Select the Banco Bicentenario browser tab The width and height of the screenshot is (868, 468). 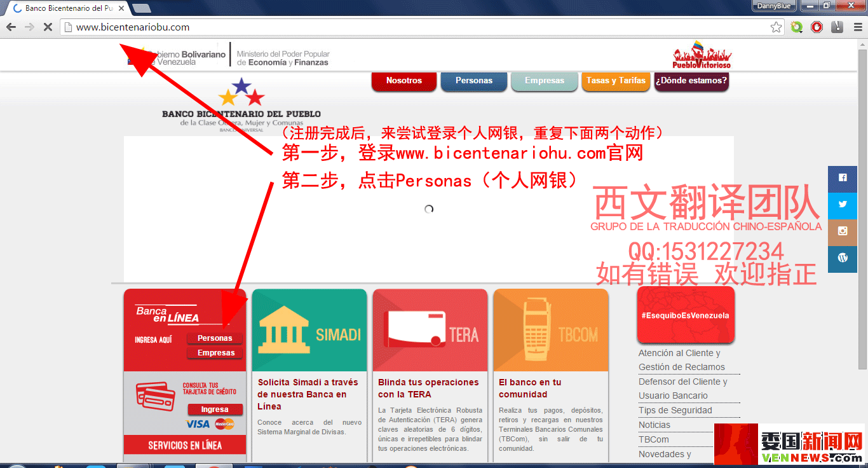[x=69, y=8]
